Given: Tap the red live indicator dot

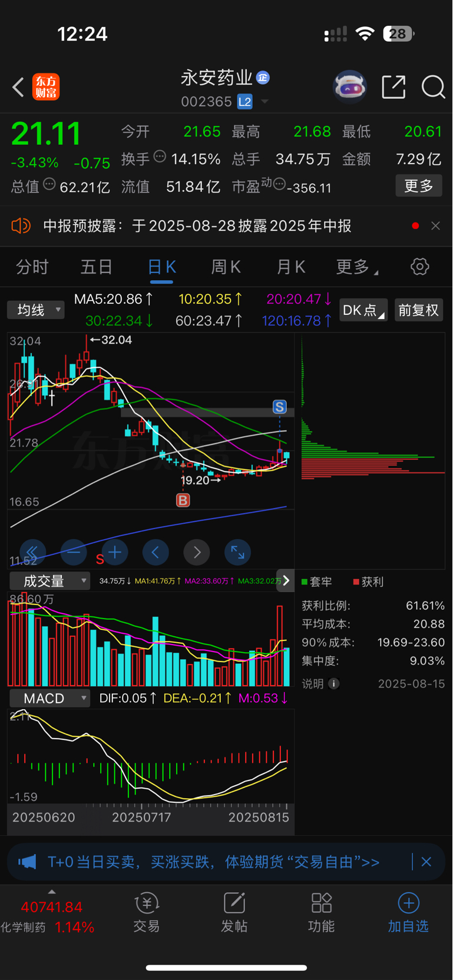Looking at the screenshot, I should [415, 226].
